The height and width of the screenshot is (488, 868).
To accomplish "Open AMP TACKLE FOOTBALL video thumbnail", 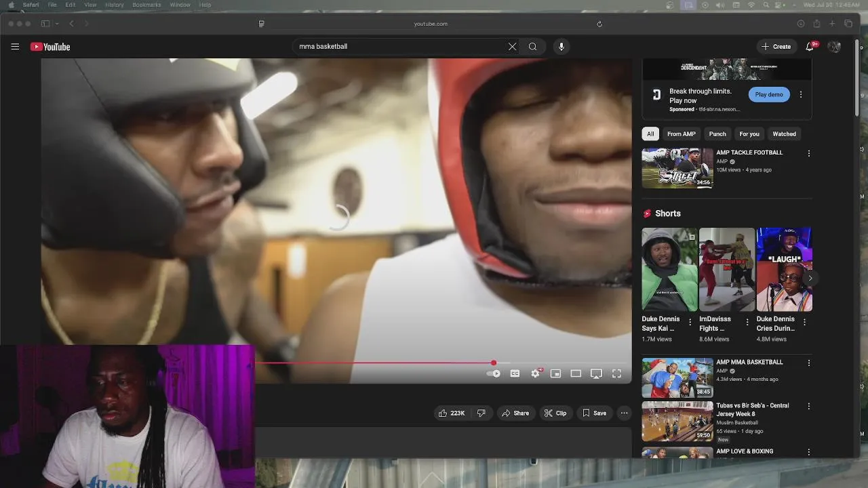I will [x=677, y=168].
